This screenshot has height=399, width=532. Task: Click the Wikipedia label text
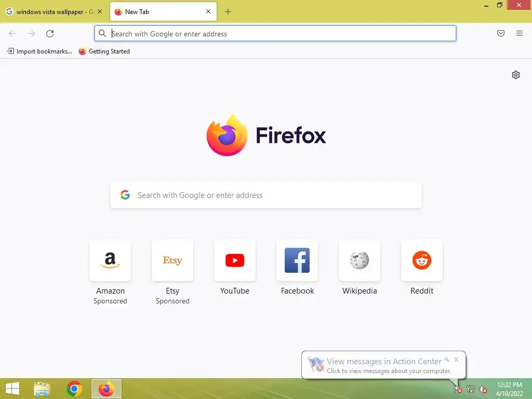[360, 291]
